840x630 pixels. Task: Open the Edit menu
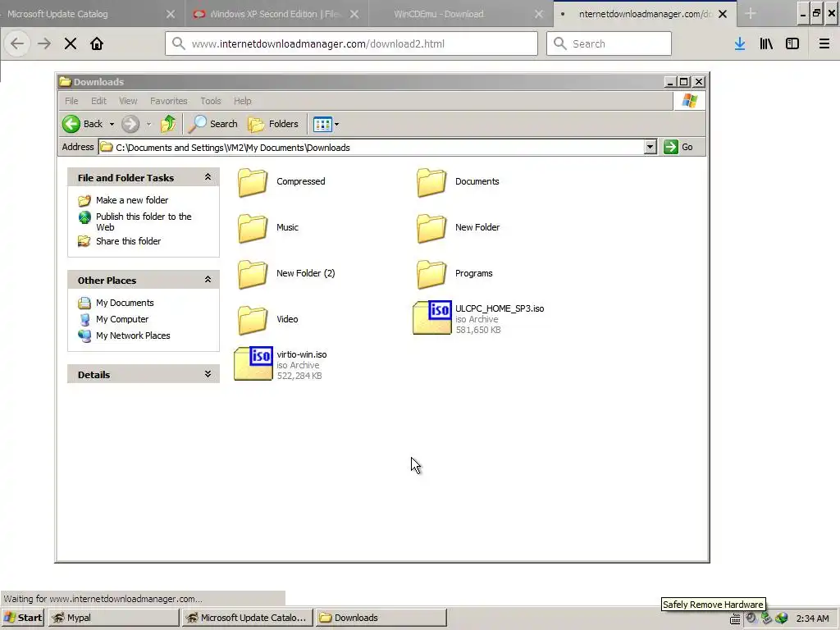tap(98, 101)
